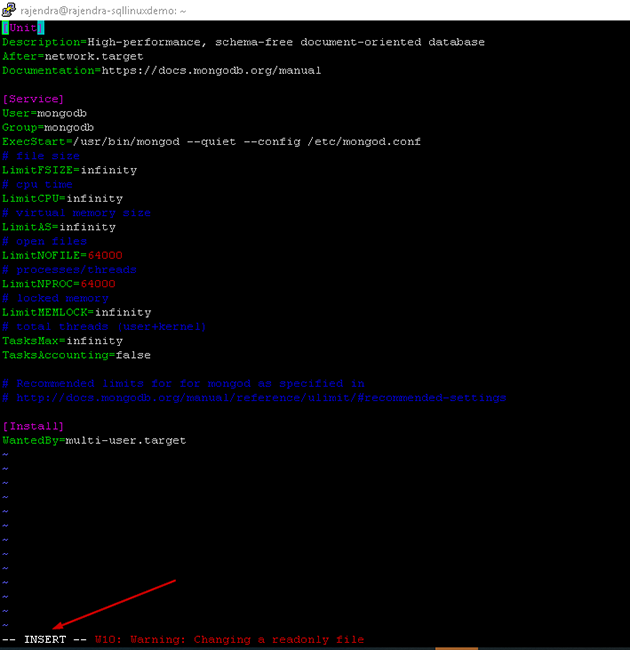Click the PuTTY icon in title bar
The height and width of the screenshot is (650, 630).
(9, 10)
